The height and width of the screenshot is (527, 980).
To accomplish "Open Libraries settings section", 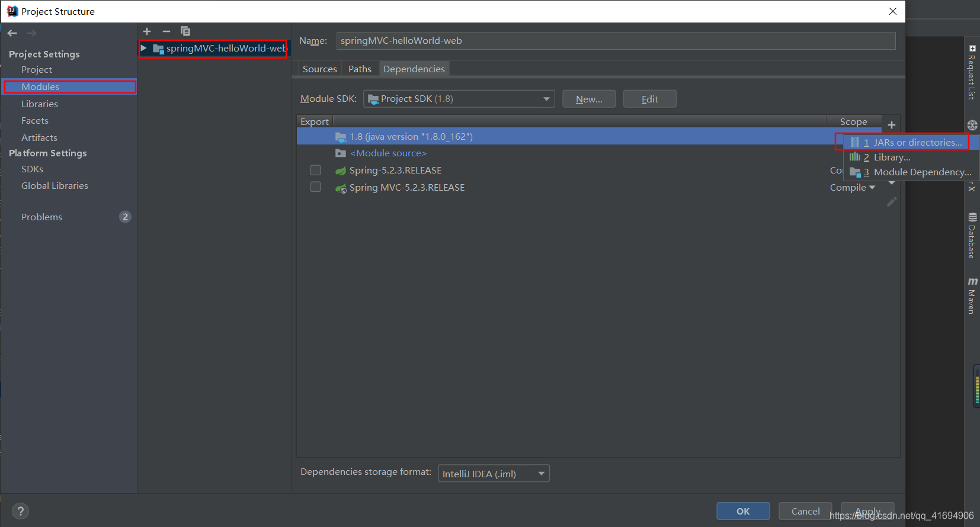I will [x=40, y=104].
